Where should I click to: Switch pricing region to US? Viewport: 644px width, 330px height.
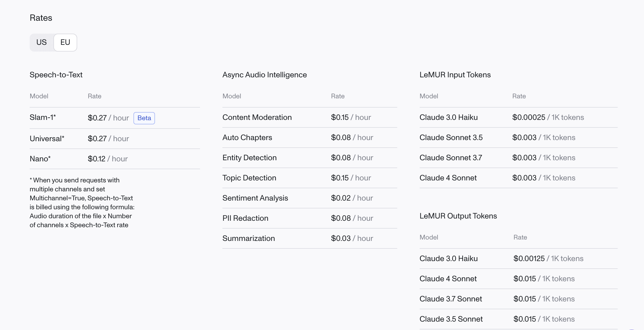point(41,42)
